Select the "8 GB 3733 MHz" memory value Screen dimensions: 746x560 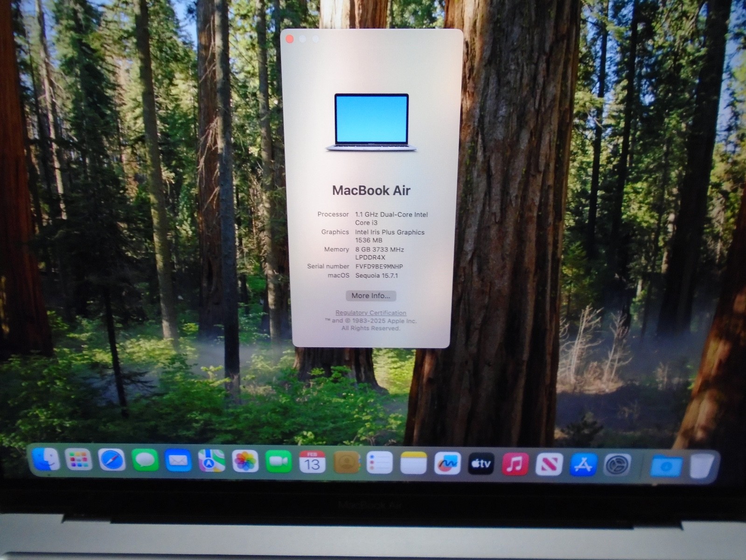380,250
